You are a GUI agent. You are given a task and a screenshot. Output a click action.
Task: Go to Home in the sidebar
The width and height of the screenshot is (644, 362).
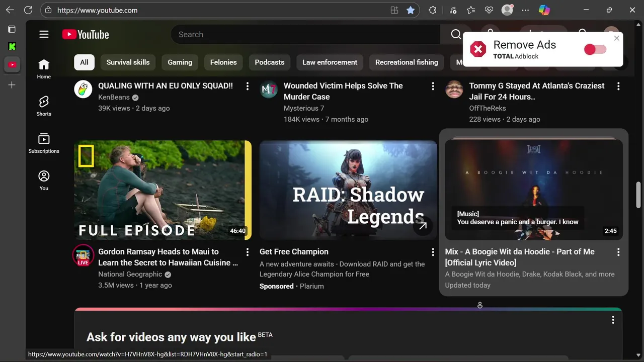point(44,69)
